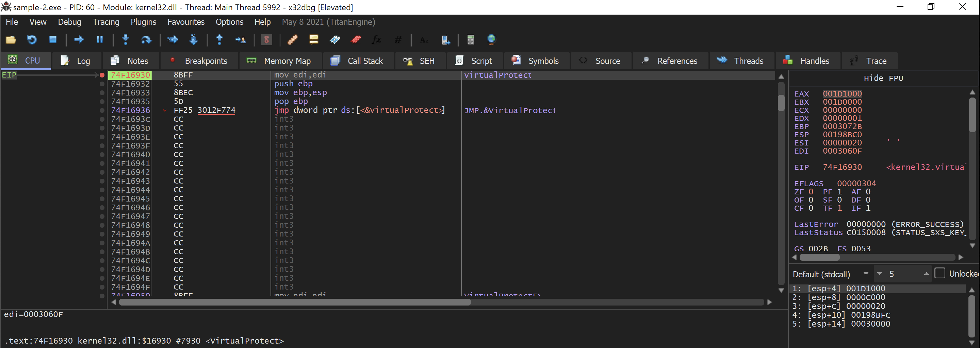
Task: Click the Trace into dotted right-arrow icon
Action: (x=172, y=39)
